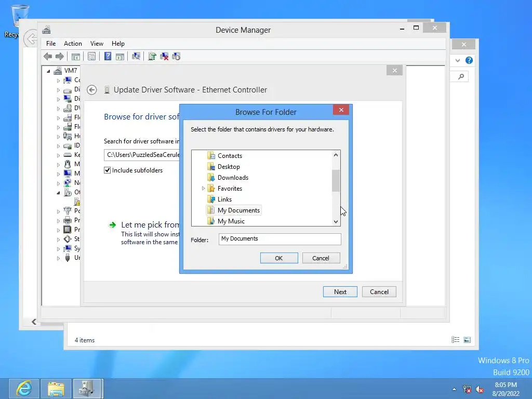Viewport: 532px width, 399px height.
Task: Click the driver search path input field
Action: tap(142, 155)
